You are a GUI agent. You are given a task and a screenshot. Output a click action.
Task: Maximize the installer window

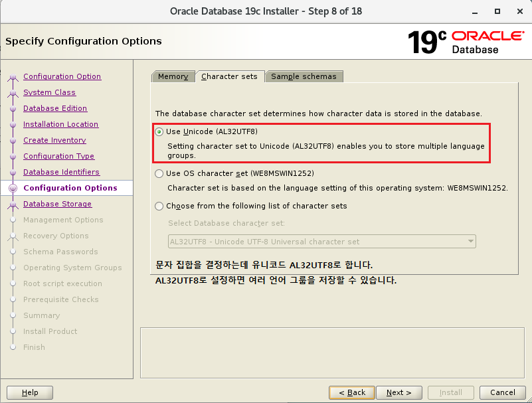497,11
